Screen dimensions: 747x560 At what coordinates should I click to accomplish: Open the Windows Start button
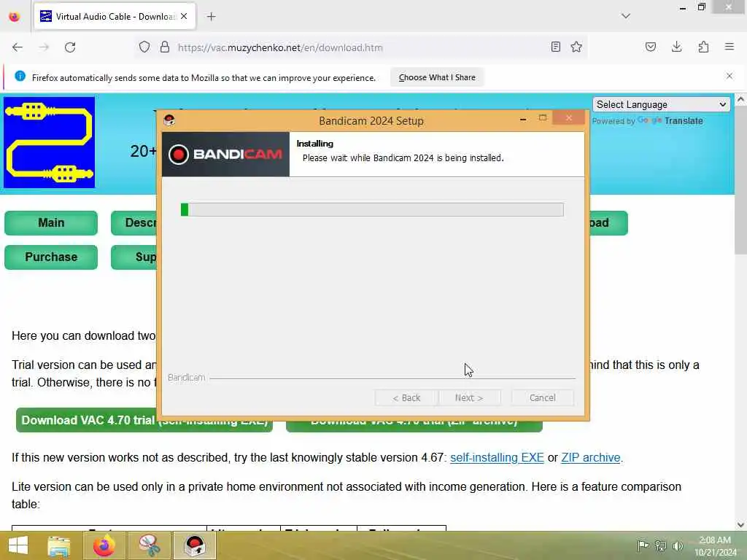pyautogui.click(x=18, y=545)
